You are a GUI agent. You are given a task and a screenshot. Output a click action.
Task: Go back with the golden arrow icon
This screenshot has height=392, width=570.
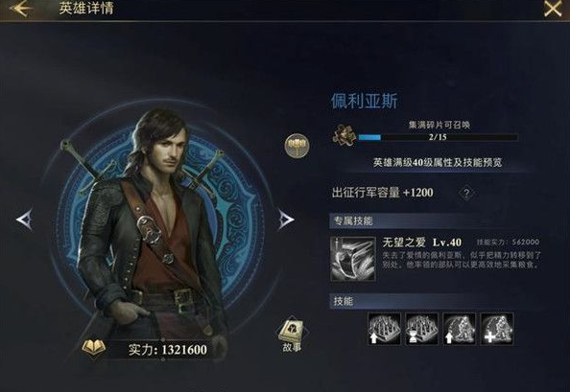point(20,9)
